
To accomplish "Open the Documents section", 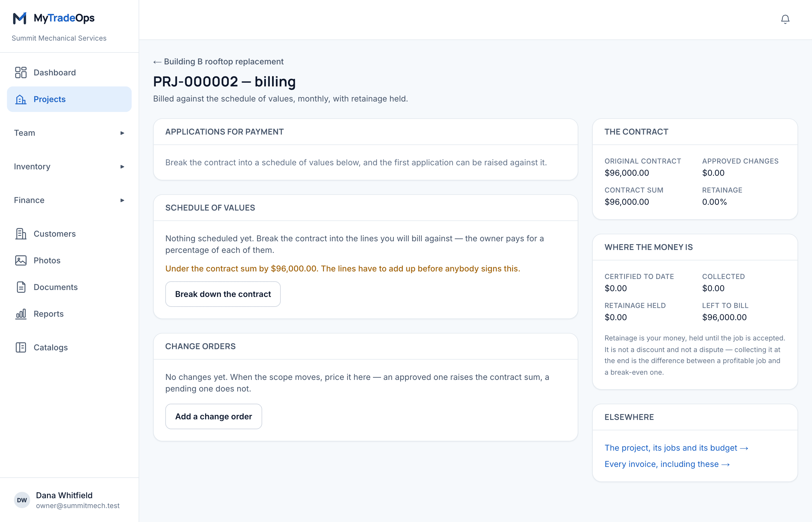I will pos(69,287).
